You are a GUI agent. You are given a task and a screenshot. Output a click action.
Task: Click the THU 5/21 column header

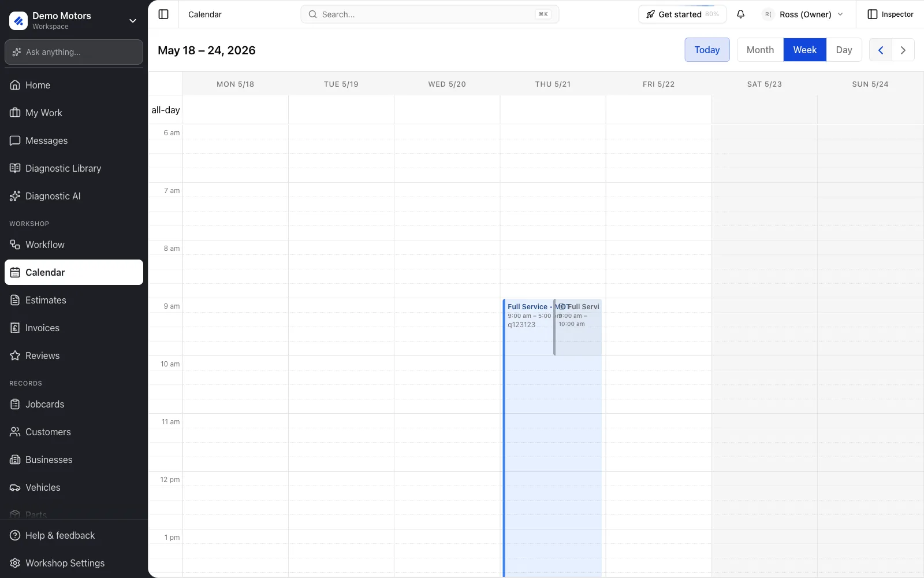click(553, 84)
